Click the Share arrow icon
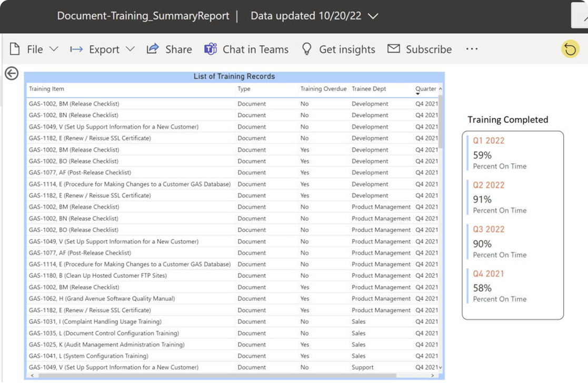The height and width of the screenshot is (385, 588). 153,49
